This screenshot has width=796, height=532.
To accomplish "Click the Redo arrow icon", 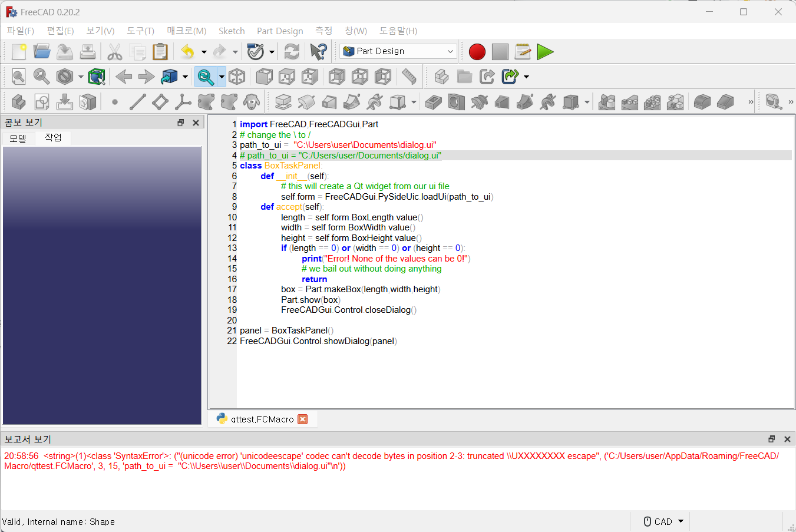I will pyautogui.click(x=220, y=52).
